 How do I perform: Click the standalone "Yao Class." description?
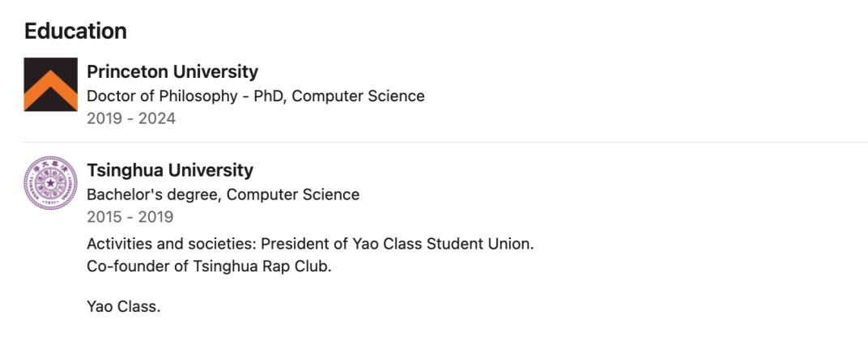(x=123, y=307)
